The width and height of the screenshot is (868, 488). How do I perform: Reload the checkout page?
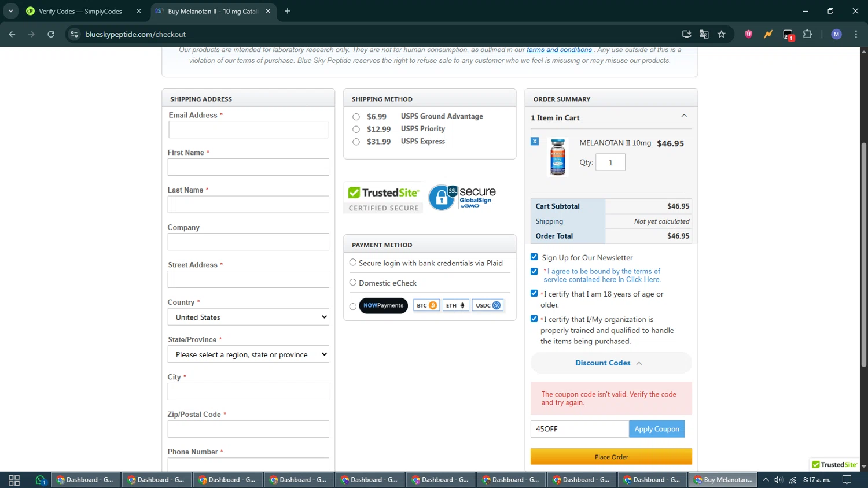click(51, 34)
